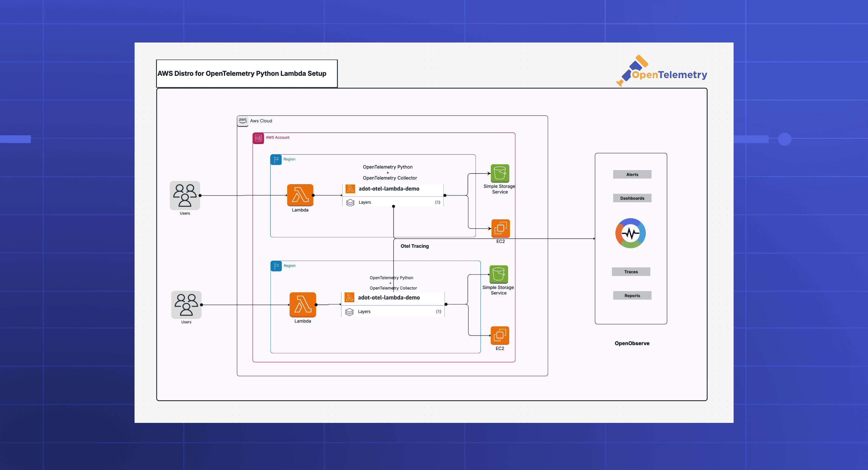868x470 pixels.
Task: Click the bottom Region flag icon
Action: tap(276, 266)
